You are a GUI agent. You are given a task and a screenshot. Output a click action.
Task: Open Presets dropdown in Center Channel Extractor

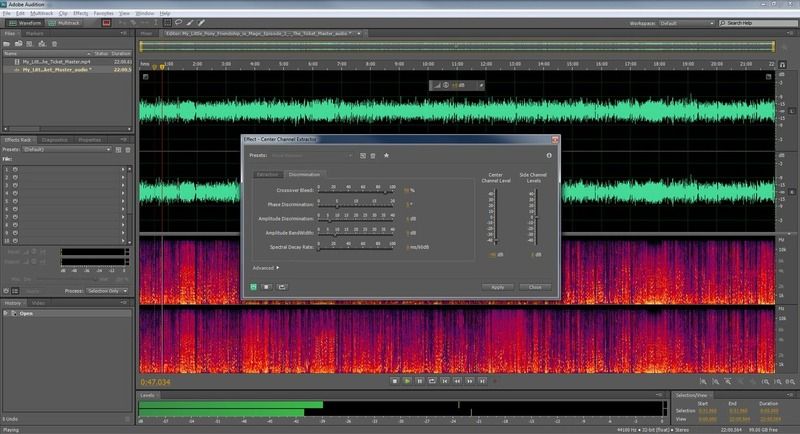tap(312, 156)
